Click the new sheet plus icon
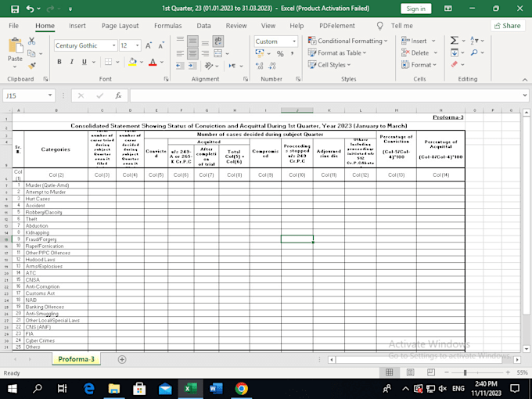The width and height of the screenshot is (532, 399). tap(122, 359)
